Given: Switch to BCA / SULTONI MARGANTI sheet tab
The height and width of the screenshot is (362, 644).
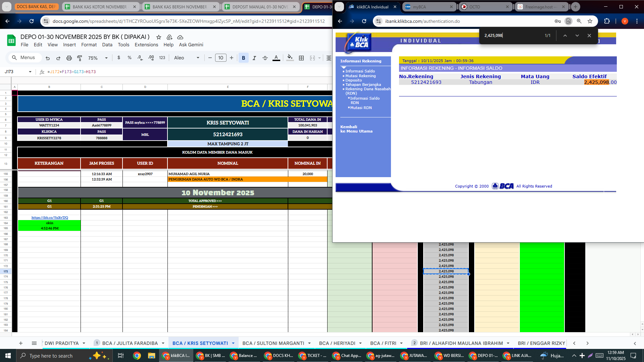Looking at the screenshot, I should (273, 343).
